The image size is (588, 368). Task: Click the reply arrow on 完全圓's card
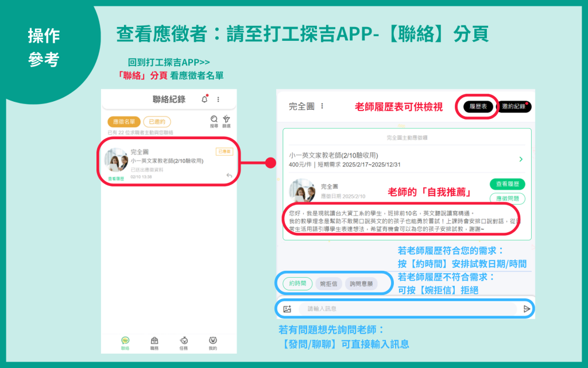pyautogui.click(x=229, y=175)
